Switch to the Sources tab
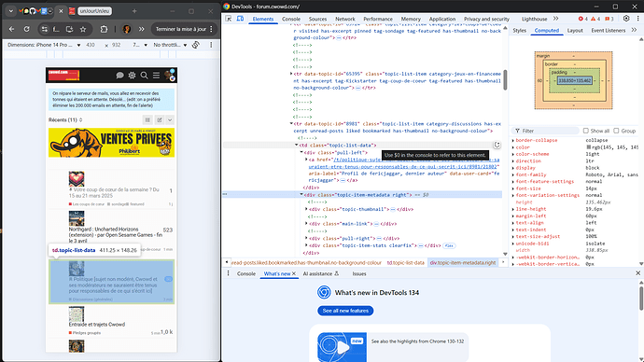 coord(317,19)
